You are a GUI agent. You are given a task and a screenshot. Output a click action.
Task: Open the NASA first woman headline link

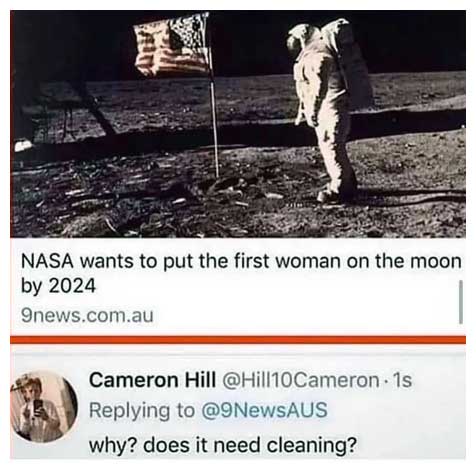tap(241, 273)
